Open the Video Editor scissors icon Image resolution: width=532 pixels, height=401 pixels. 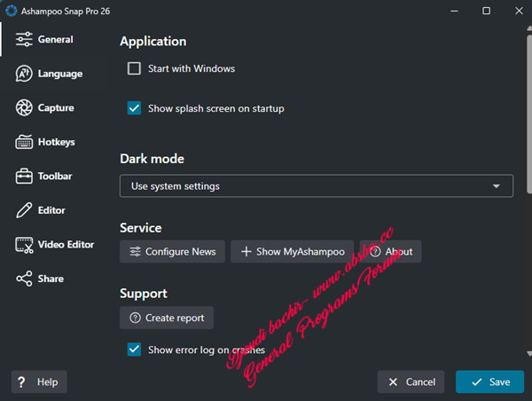[x=24, y=245]
